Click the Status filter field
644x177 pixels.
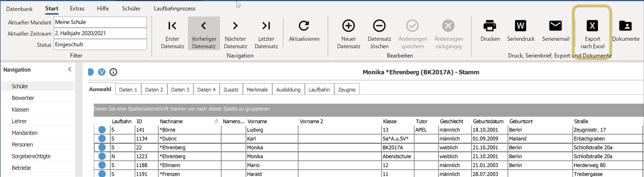click(x=100, y=44)
